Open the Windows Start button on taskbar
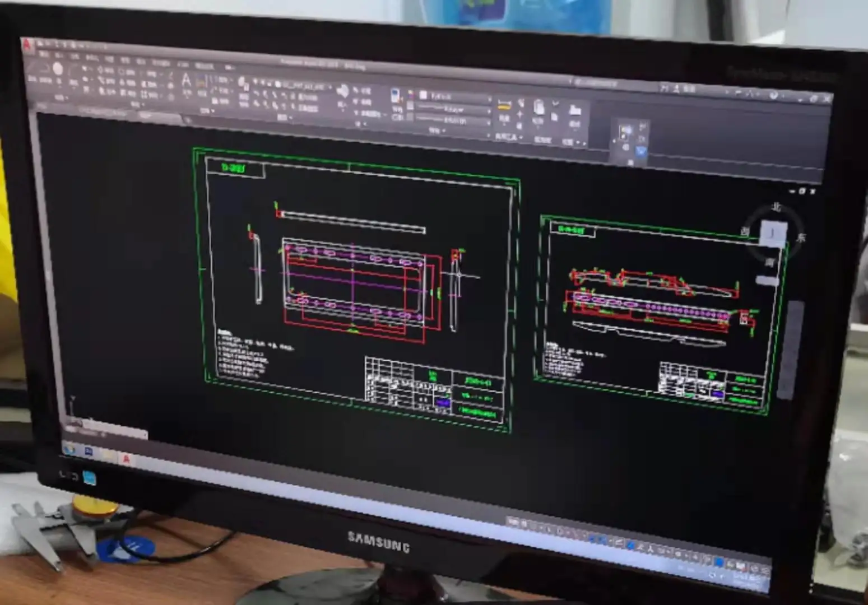The height and width of the screenshot is (605, 868). tap(69, 449)
